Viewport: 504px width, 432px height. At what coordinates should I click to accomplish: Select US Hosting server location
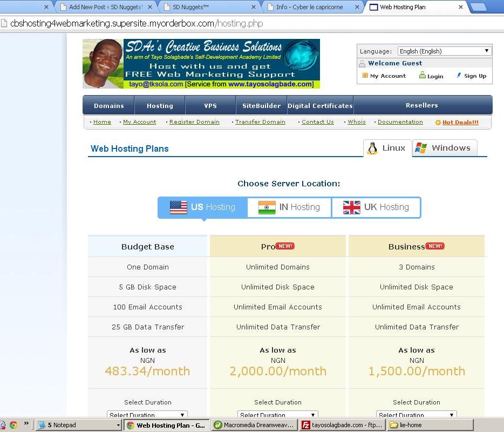click(x=203, y=207)
